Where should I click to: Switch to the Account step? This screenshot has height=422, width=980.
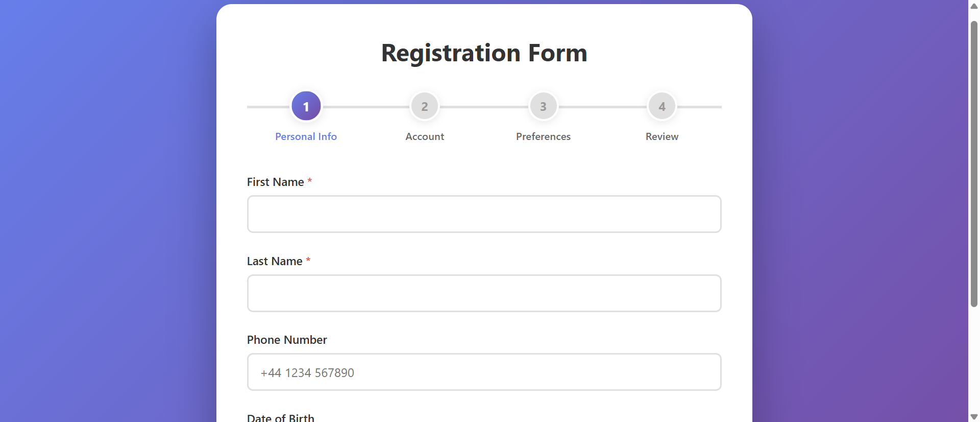point(424,136)
